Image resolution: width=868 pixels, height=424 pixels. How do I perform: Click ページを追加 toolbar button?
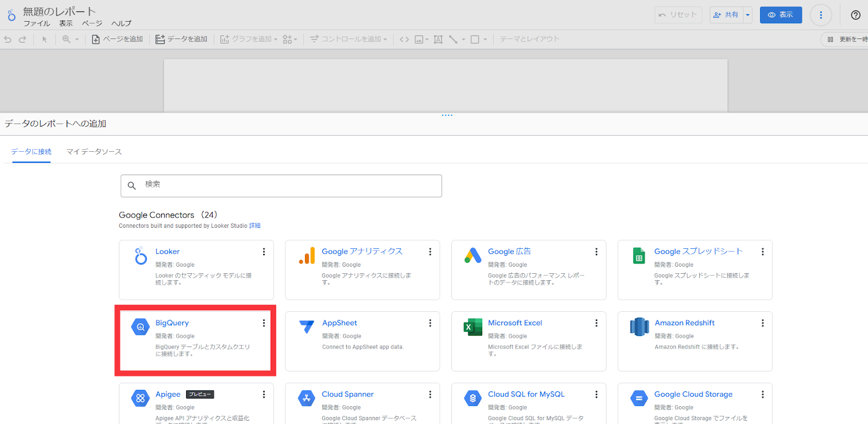point(117,39)
